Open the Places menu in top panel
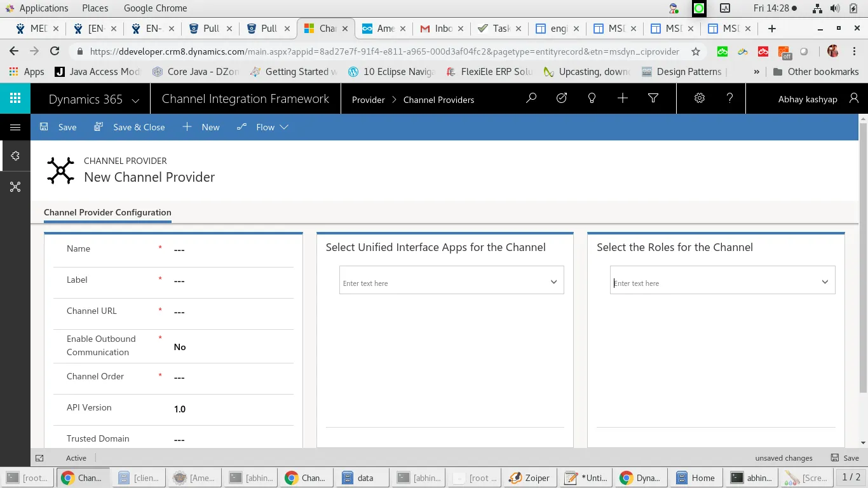Screen dimensions: 868x488 point(95,8)
